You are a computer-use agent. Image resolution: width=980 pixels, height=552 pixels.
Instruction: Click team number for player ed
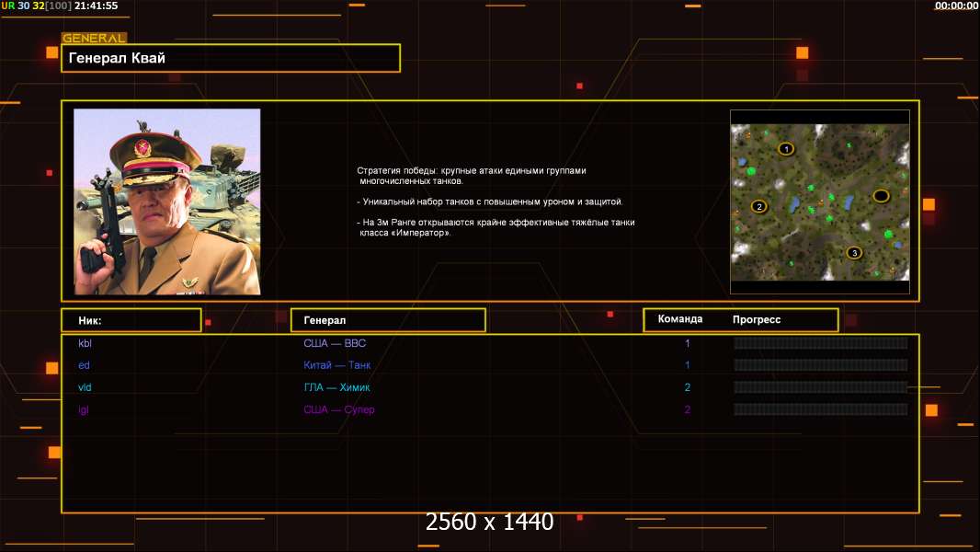(688, 365)
